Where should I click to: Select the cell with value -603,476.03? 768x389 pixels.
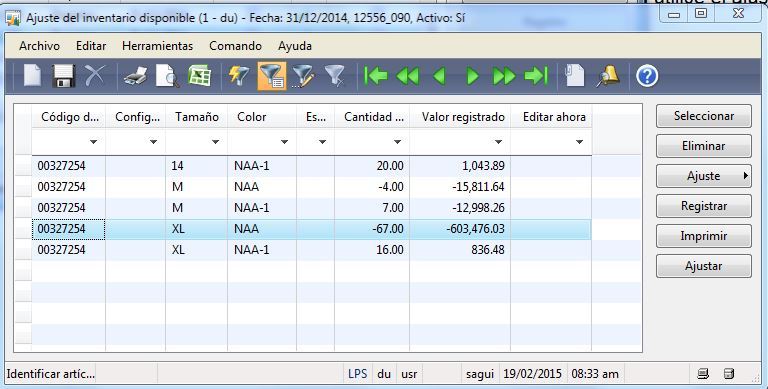click(x=460, y=229)
